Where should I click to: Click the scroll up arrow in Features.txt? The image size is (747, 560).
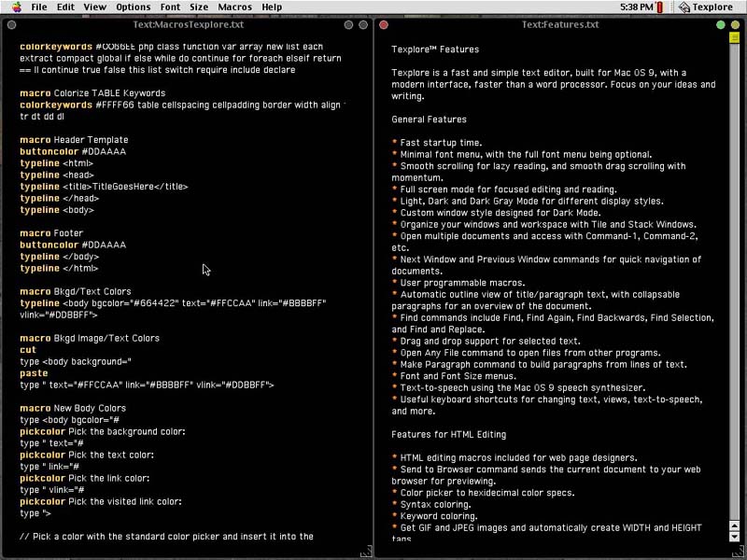734,525
